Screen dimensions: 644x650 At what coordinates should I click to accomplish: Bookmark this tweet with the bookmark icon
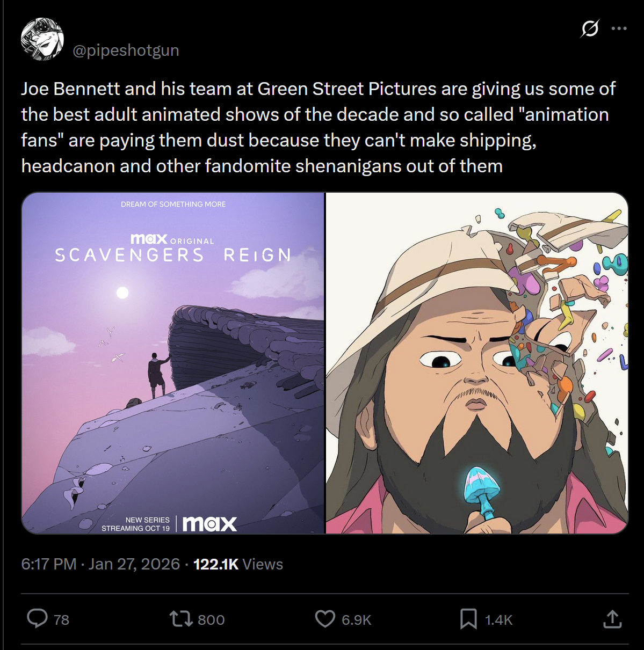pyautogui.click(x=468, y=619)
